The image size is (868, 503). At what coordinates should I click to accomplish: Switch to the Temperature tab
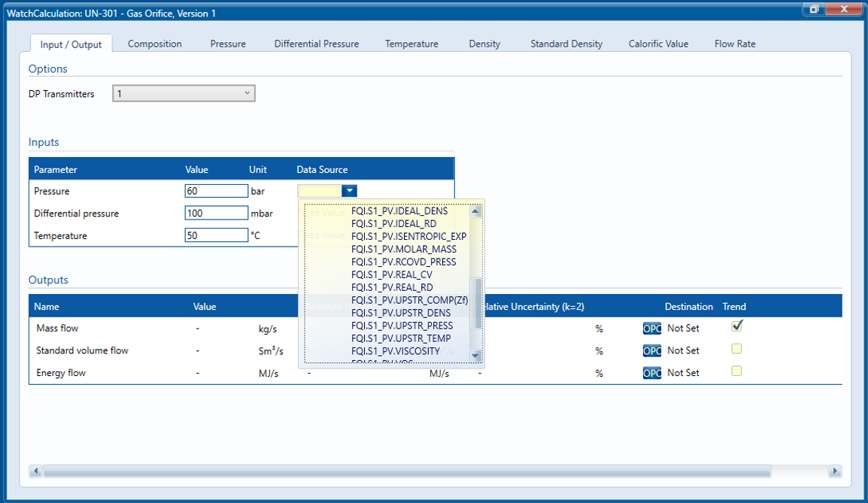(412, 44)
